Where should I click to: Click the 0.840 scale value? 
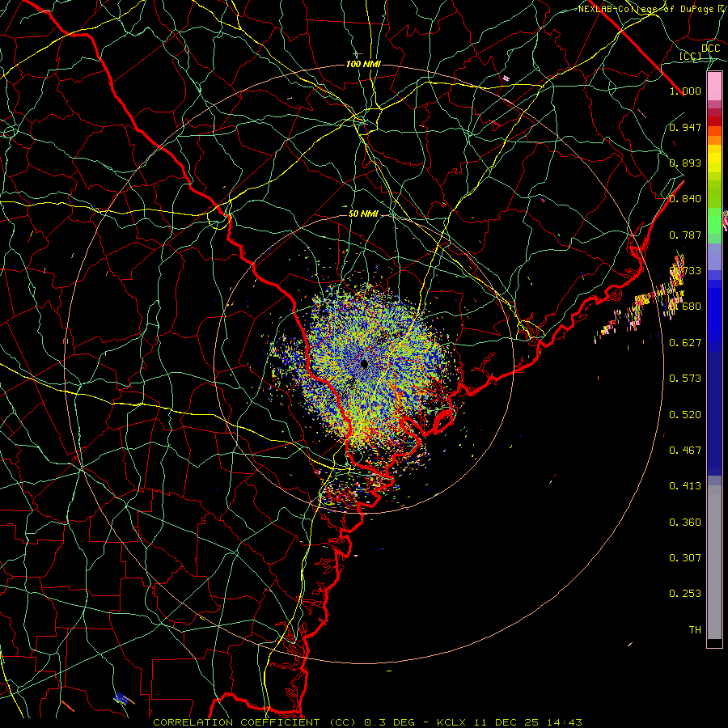click(x=685, y=199)
